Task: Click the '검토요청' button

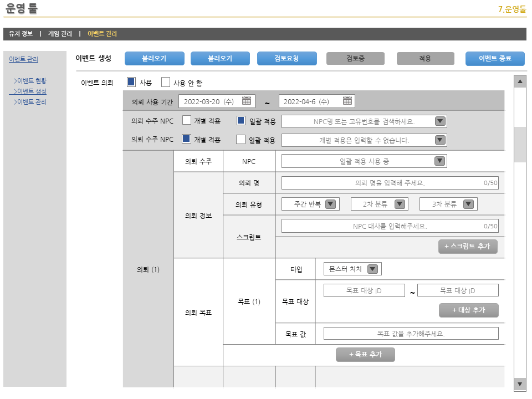Action: click(287, 58)
